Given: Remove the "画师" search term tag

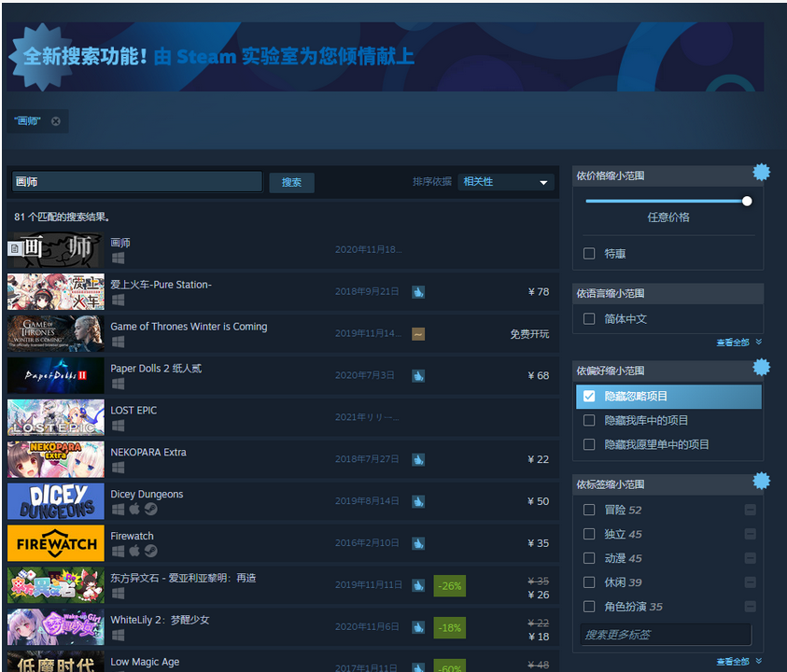Looking at the screenshot, I should tap(56, 121).
